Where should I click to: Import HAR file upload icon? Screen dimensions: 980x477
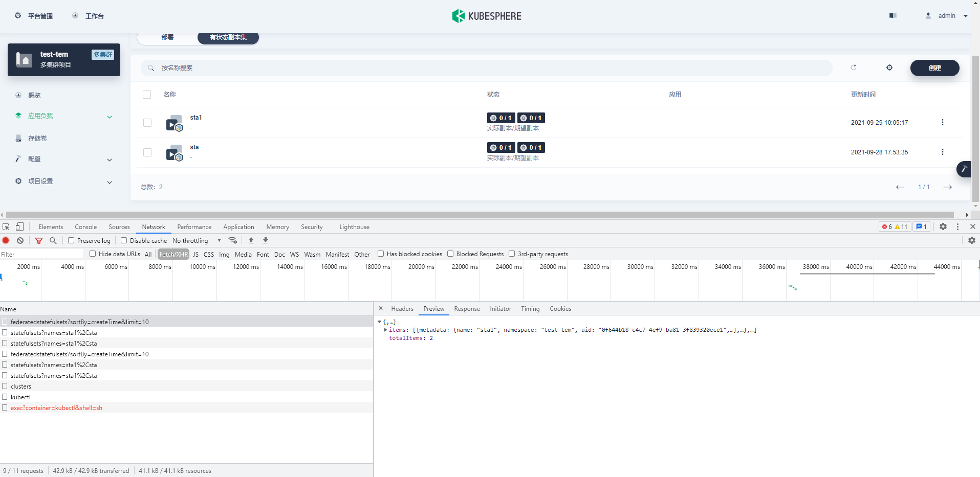tap(251, 240)
